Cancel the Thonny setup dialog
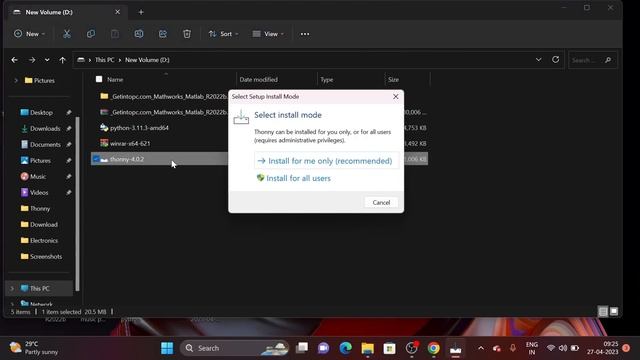The width and height of the screenshot is (640, 360). pos(381,202)
